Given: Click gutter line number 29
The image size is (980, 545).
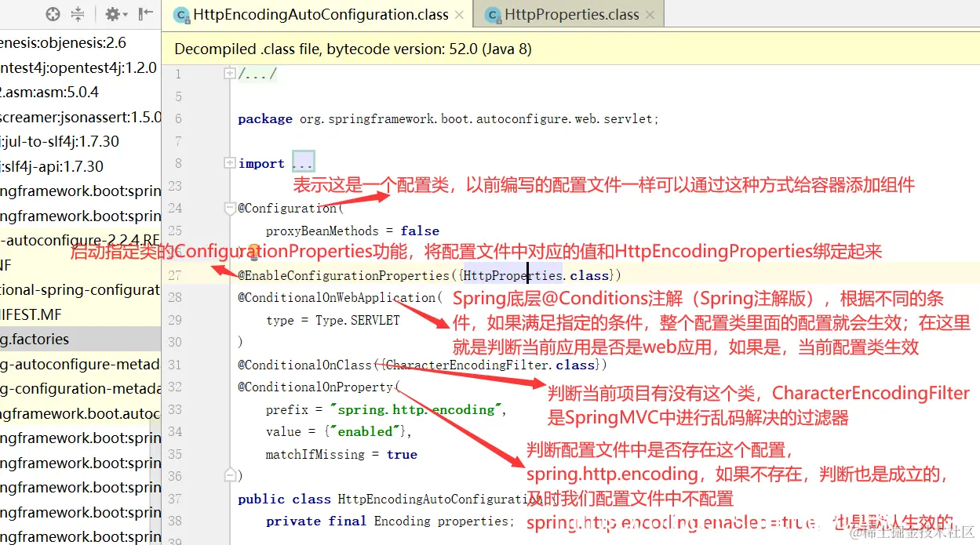Looking at the screenshot, I should pos(174,320).
